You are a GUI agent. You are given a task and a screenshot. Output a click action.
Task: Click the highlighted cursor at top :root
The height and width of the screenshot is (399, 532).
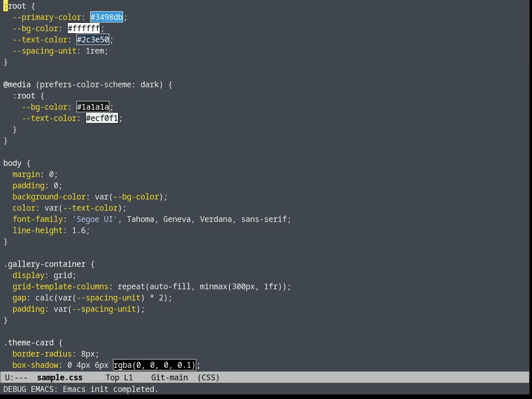(x=5, y=6)
